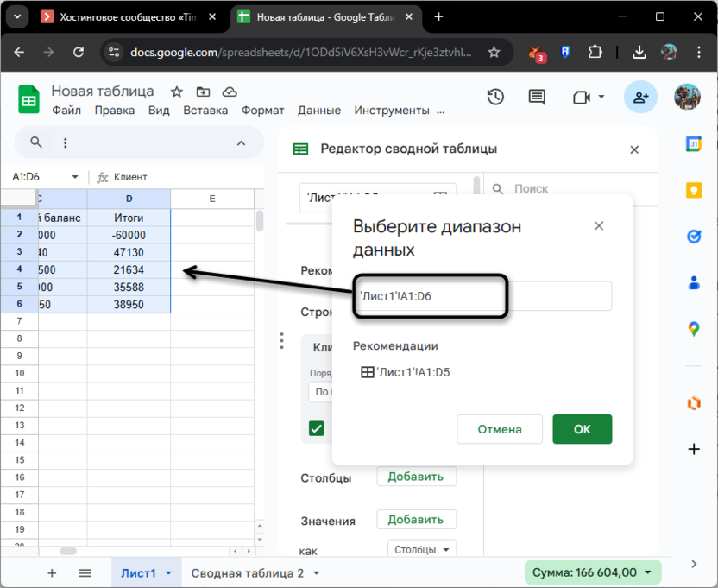Viewport: 718px width, 588px height.
Task: Uncheck the green checkbox under Строки section
Action: tap(316, 427)
